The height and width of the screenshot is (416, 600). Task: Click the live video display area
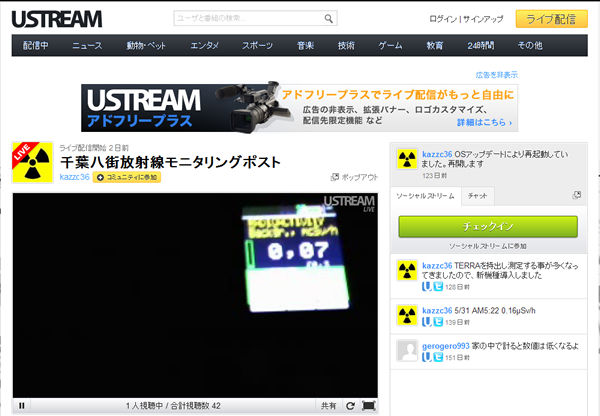[195, 295]
